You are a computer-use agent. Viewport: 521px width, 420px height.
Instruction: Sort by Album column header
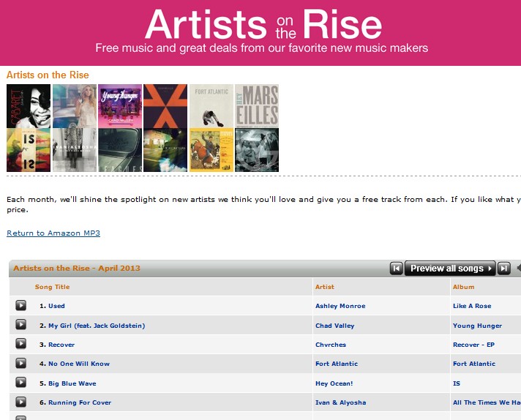pos(463,287)
